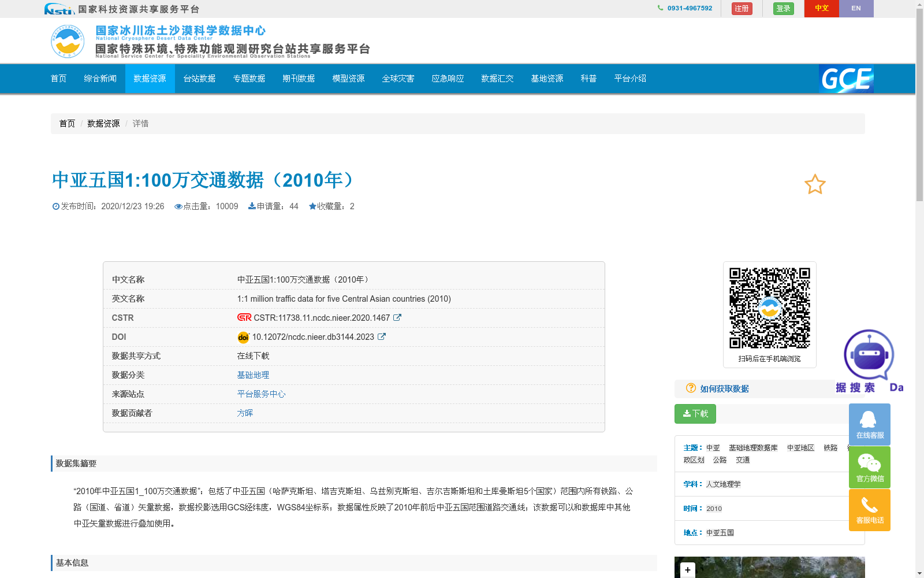This screenshot has height=578, width=924.
Task: Click the 基础地理数据库 topic tag
Action: [753, 448]
